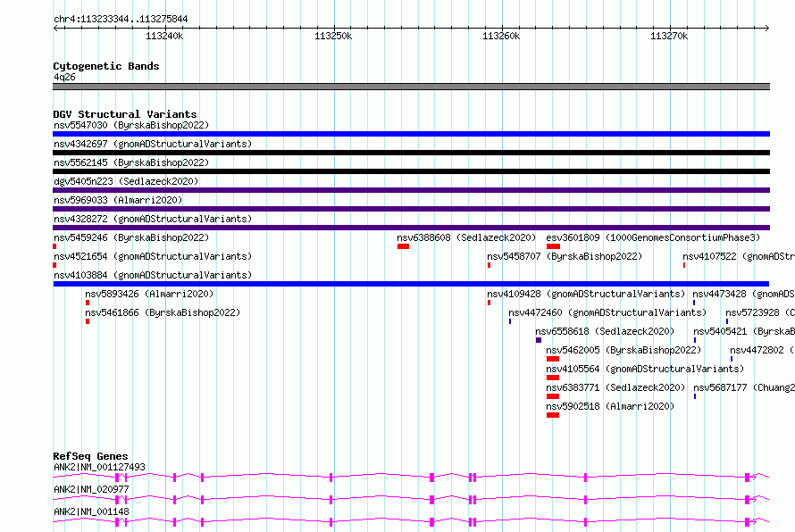Screen dimensions: 795x532
Task: Click nsv6383771 (Sedlazeck2020) label
Action: 615,387
